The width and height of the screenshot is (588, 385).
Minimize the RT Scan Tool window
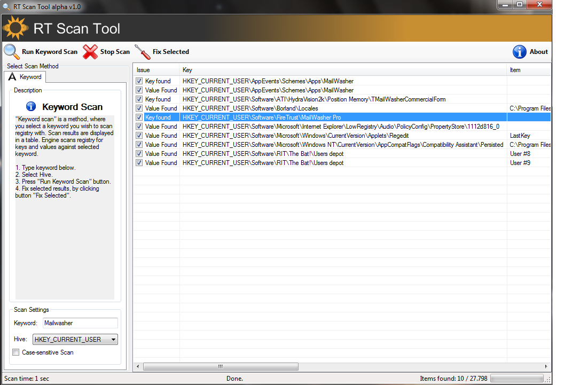(x=505, y=4)
